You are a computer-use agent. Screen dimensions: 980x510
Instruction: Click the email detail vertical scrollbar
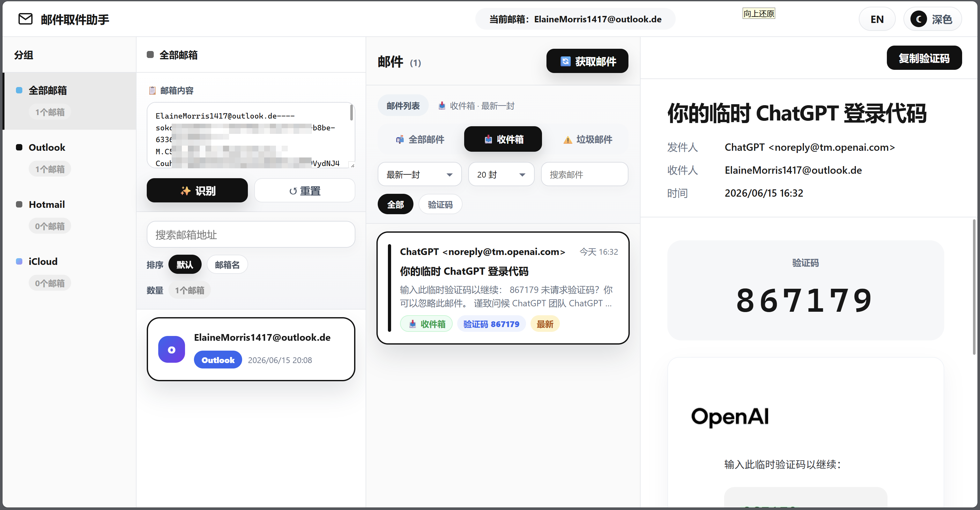(x=974, y=287)
